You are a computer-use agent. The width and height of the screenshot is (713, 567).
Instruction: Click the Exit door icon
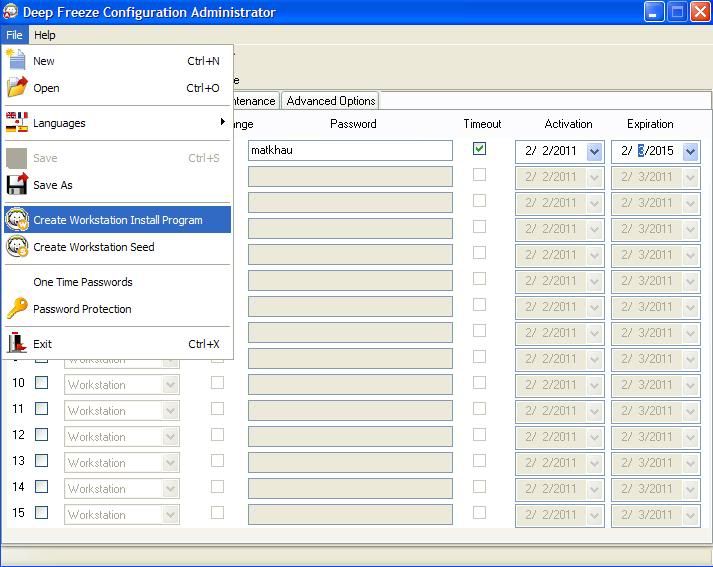pos(16,343)
